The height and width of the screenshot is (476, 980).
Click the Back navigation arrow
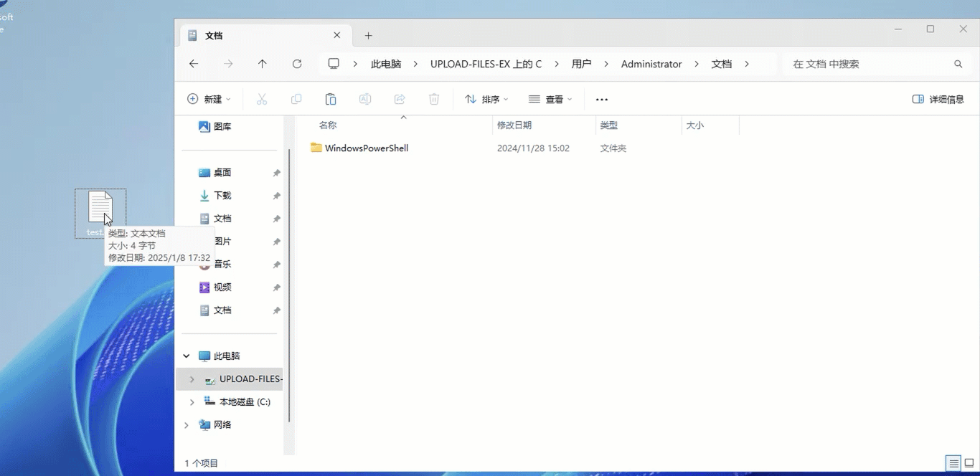point(194,64)
